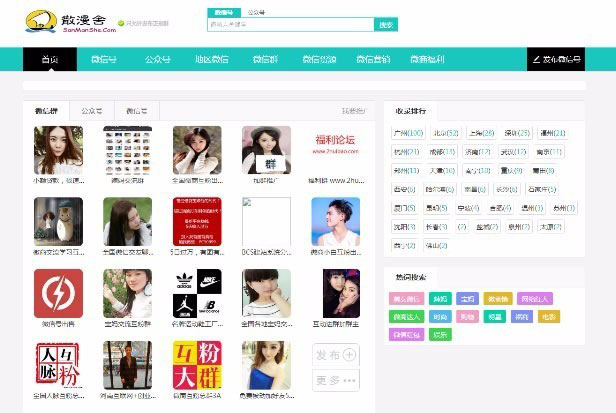Click the pencil icon in the publish button
The width and height of the screenshot is (616, 413).
click(536, 59)
